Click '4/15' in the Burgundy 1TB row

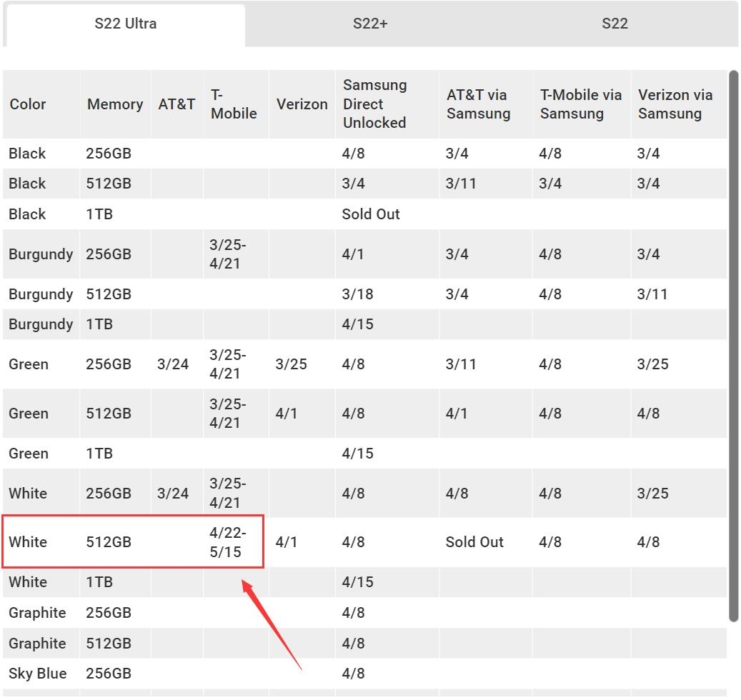tap(358, 324)
